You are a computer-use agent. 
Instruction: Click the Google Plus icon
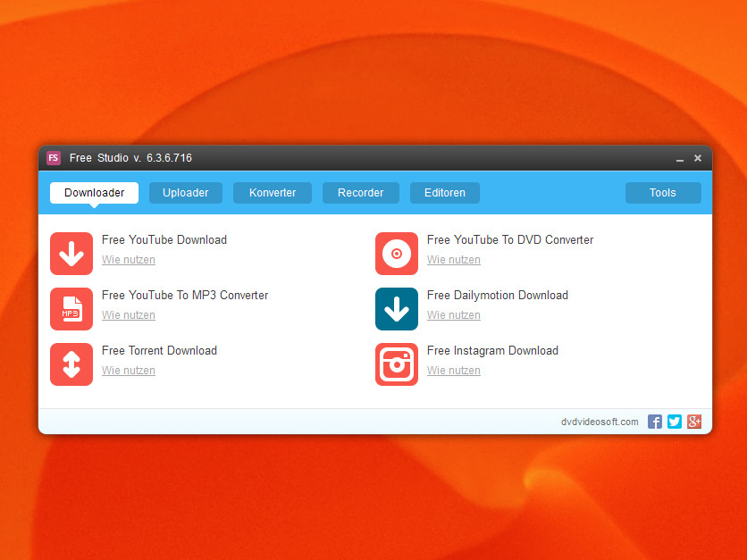(694, 422)
